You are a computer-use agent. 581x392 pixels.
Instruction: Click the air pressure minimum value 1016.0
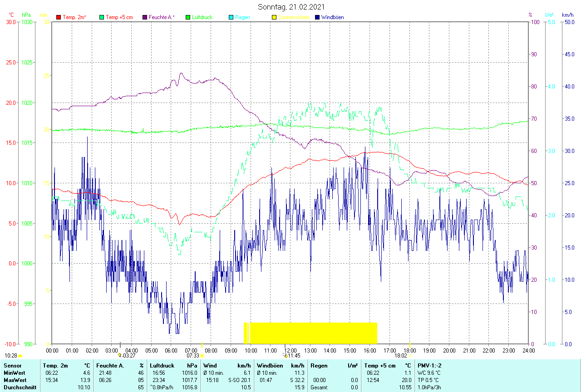tap(189, 373)
